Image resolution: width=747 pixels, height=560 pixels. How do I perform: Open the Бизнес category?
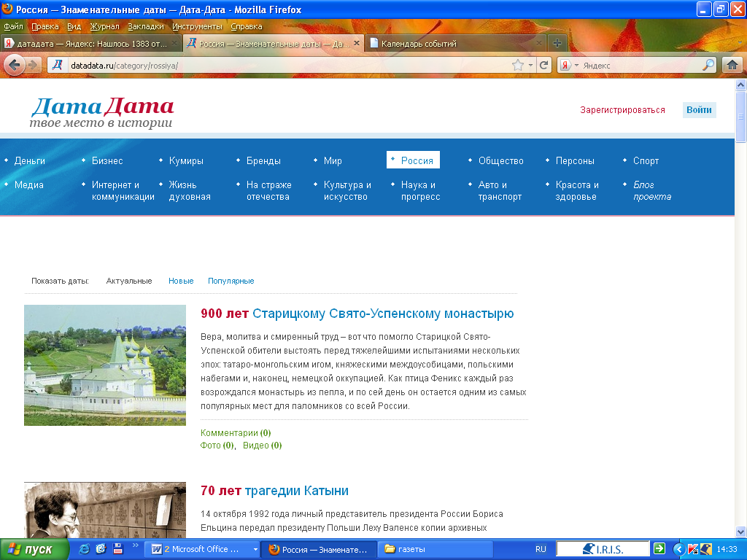[x=107, y=160]
